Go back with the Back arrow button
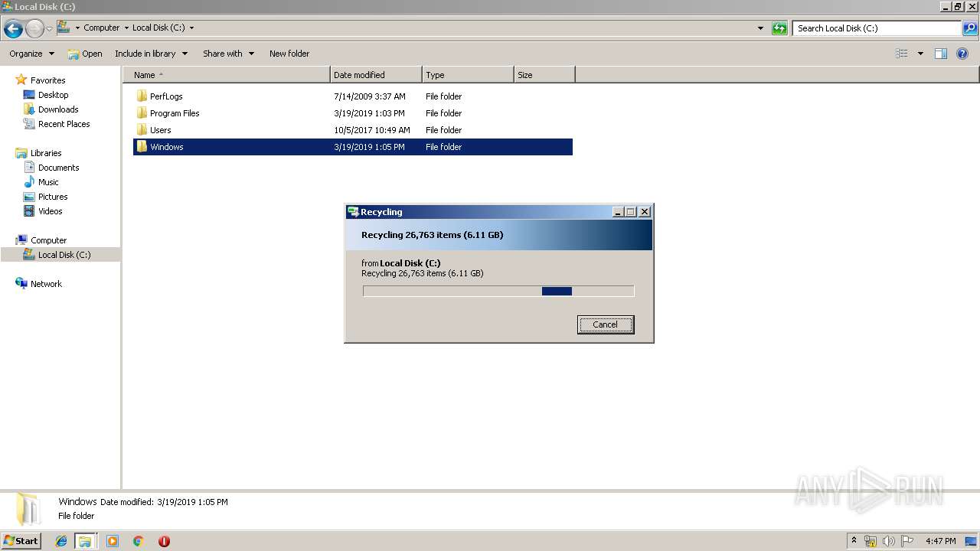Screen dimensions: 980x551 (13, 29)
